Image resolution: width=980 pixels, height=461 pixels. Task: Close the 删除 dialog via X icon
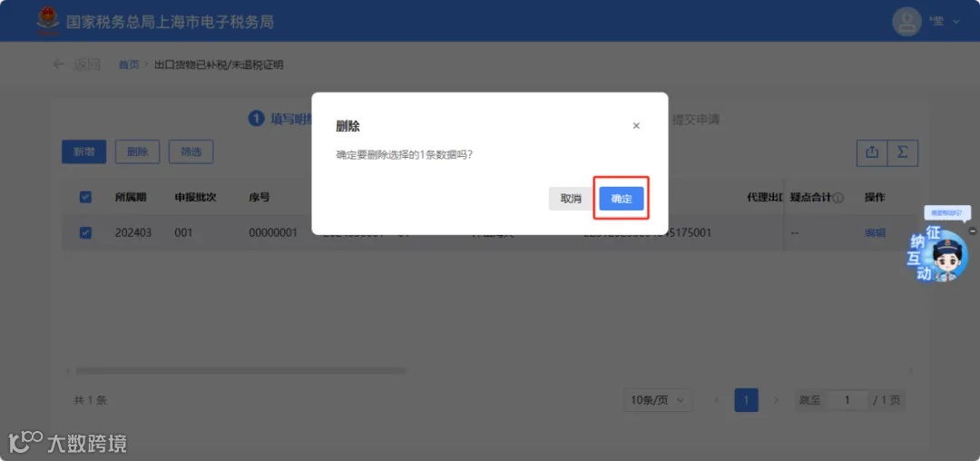(636, 125)
